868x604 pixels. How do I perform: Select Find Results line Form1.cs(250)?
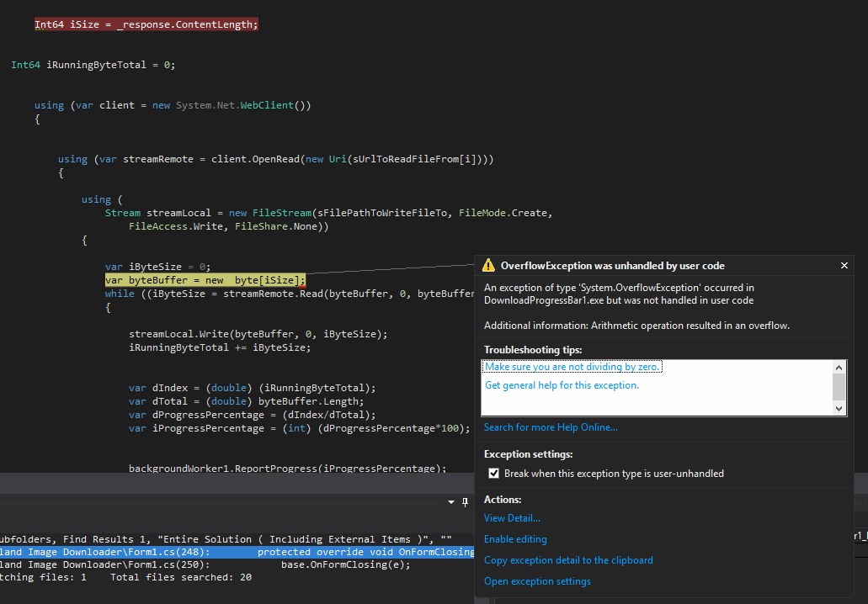click(x=205, y=564)
